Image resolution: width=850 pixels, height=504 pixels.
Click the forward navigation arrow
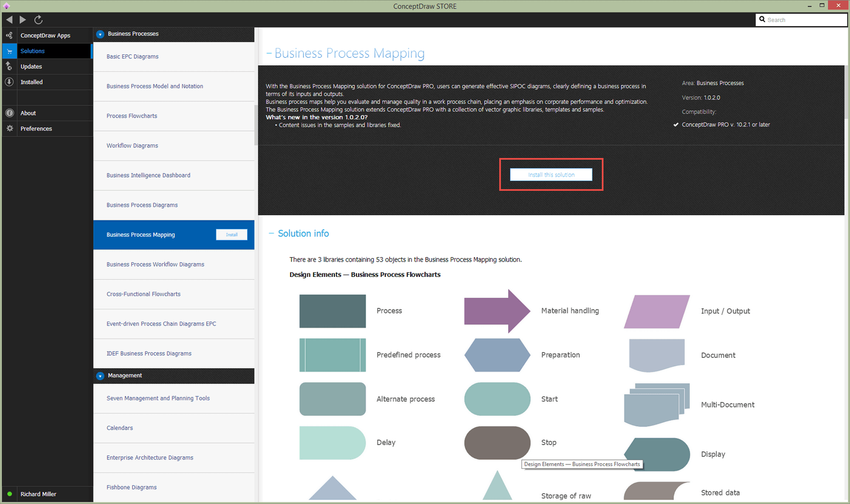(23, 20)
